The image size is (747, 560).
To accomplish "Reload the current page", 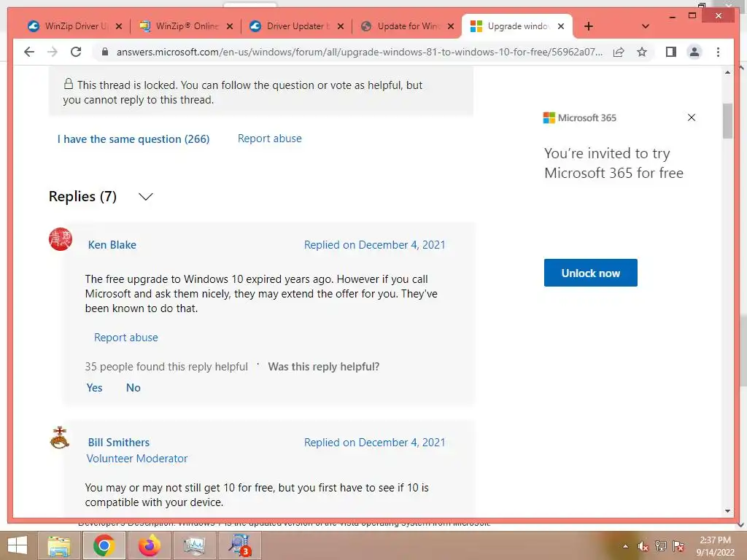I will point(76,52).
